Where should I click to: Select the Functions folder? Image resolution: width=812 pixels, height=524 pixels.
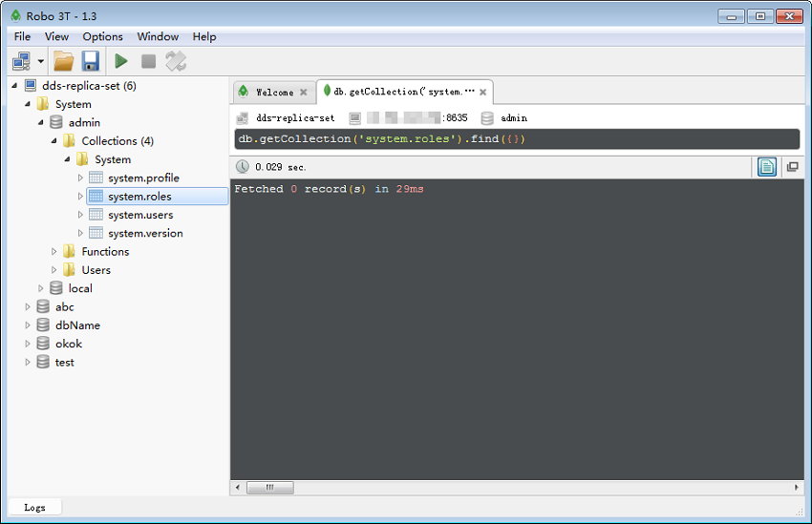pos(105,252)
